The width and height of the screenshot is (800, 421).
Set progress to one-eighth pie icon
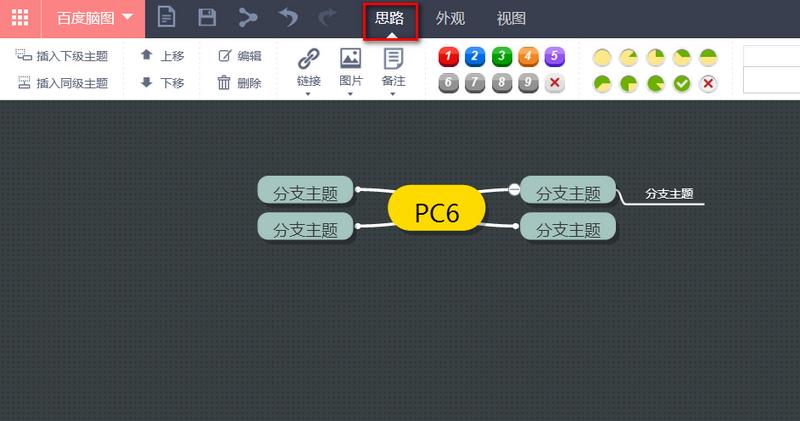coord(629,58)
